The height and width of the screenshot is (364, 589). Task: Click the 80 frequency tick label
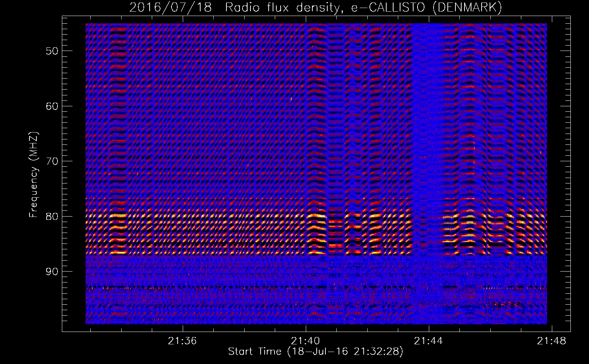pos(52,217)
